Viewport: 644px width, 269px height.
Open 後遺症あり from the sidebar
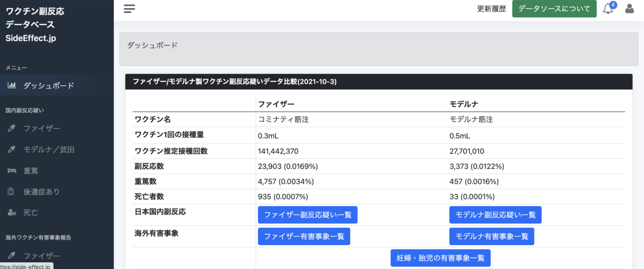coord(41,192)
